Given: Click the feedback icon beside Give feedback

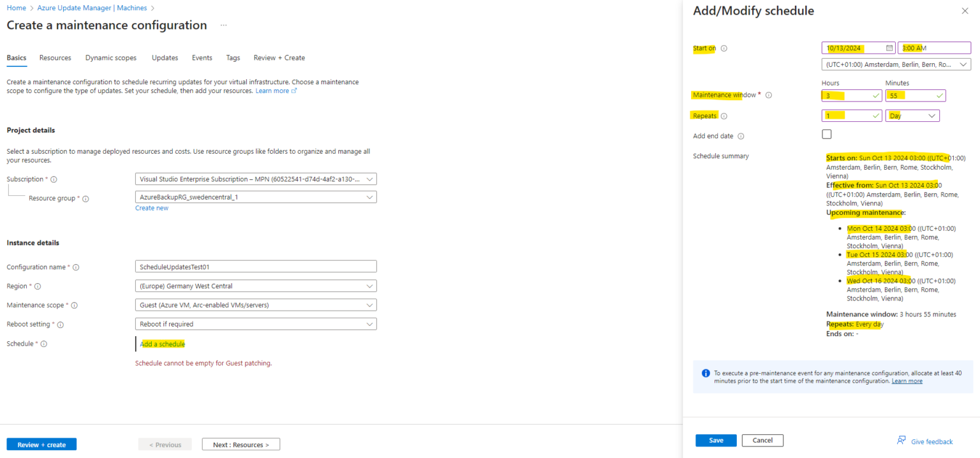Looking at the screenshot, I should click(x=902, y=441).
